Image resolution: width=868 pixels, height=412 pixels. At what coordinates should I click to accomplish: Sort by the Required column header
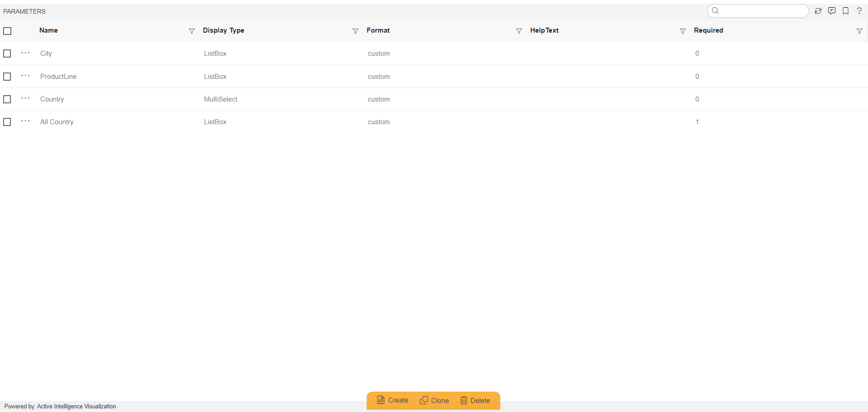click(x=709, y=30)
